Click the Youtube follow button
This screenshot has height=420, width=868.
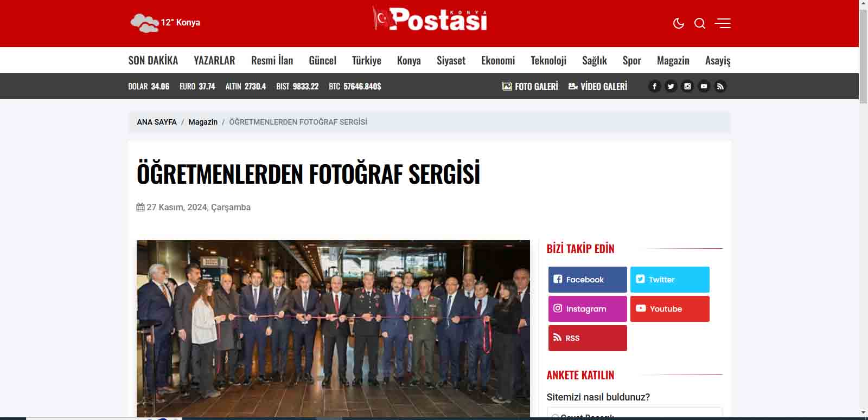pyautogui.click(x=670, y=309)
